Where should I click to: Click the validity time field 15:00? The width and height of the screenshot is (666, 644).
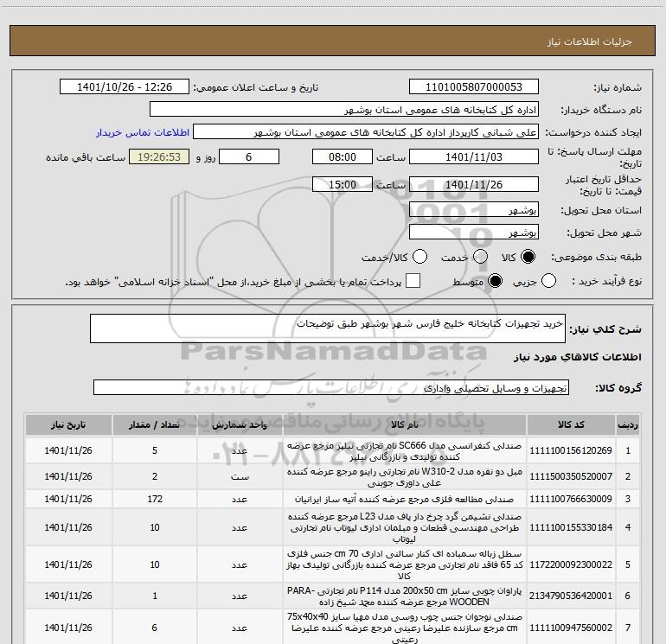tap(343, 185)
